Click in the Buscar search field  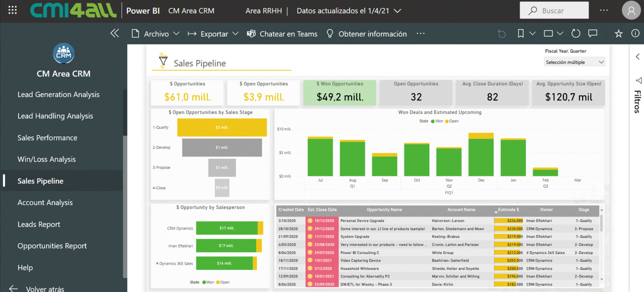554,10
